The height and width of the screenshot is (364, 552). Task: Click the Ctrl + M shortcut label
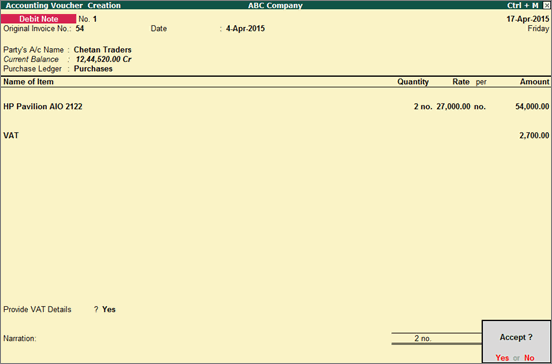(522, 5)
